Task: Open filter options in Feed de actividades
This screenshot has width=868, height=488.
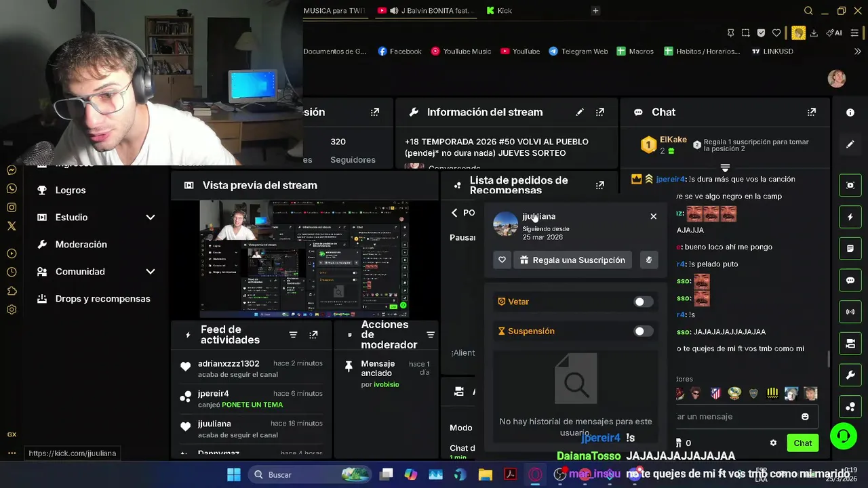Action: pyautogui.click(x=293, y=335)
